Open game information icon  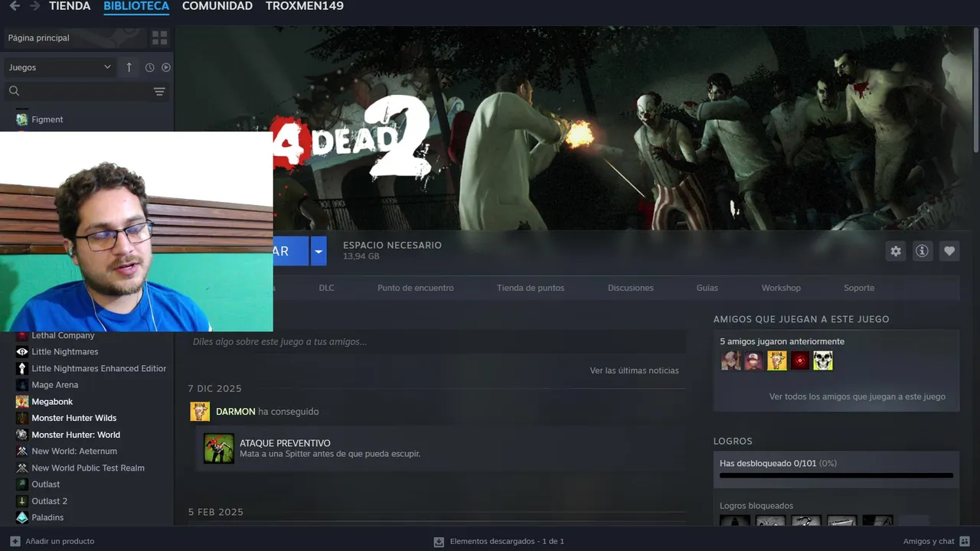(x=923, y=251)
